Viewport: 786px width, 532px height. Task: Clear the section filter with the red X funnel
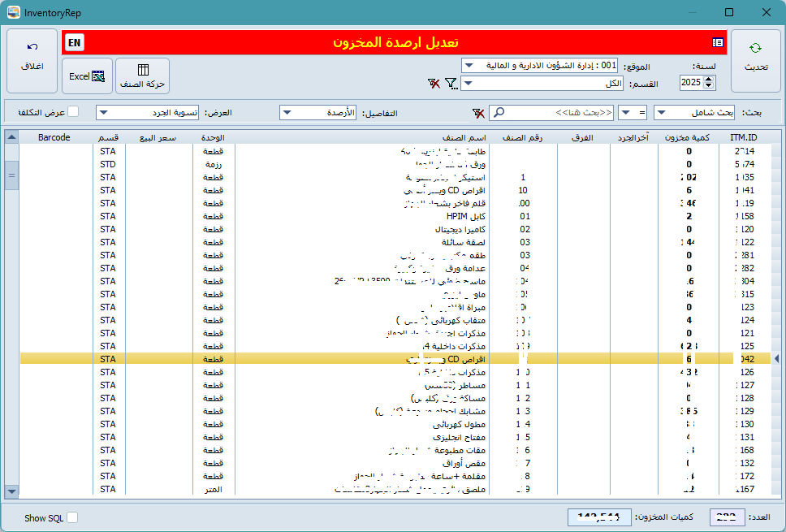point(434,84)
